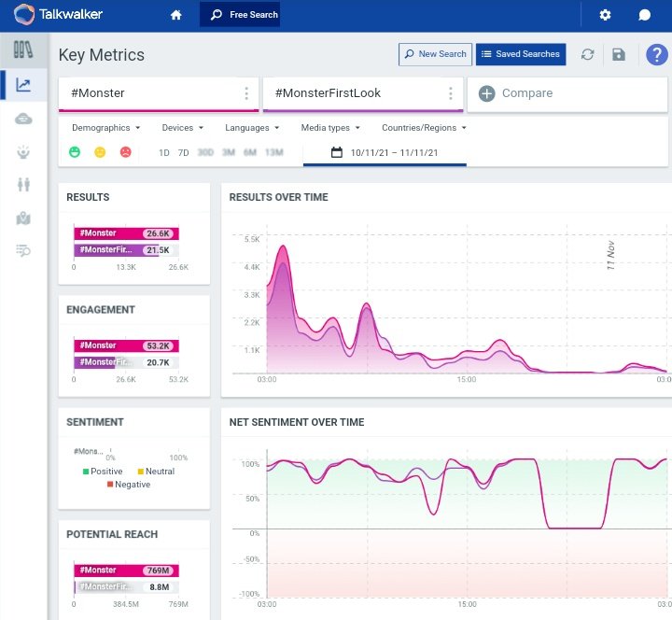Open the results list sidebar icon
The width and height of the screenshot is (672, 620).
pos(23,250)
